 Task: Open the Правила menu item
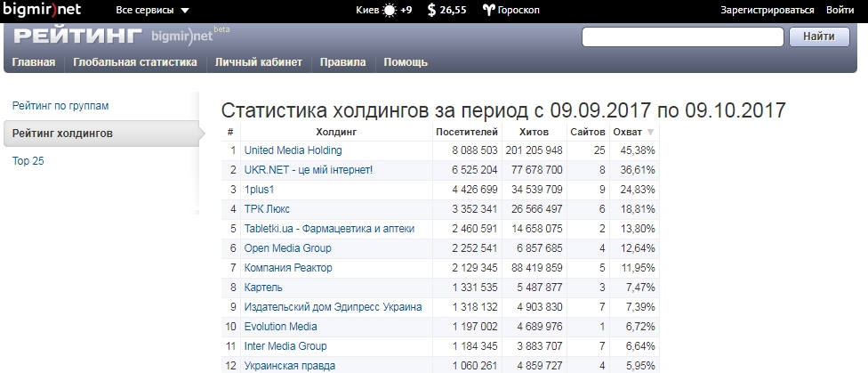tap(342, 62)
